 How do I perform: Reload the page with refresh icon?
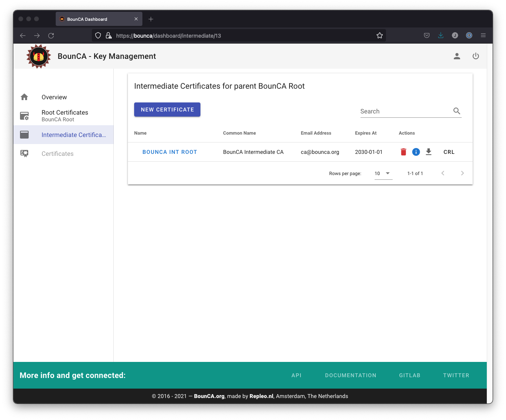(51, 36)
